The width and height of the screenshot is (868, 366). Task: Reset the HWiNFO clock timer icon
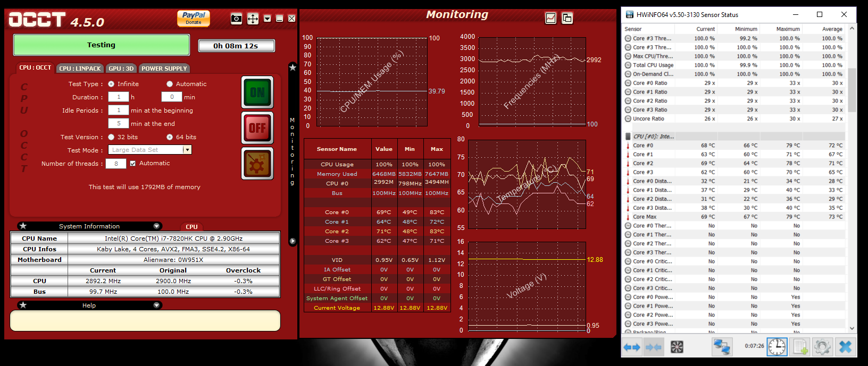pyautogui.click(x=777, y=347)
